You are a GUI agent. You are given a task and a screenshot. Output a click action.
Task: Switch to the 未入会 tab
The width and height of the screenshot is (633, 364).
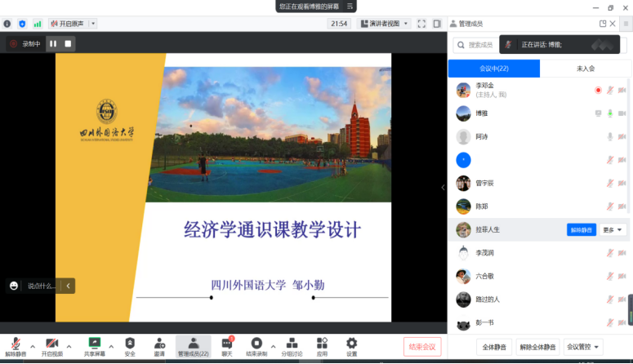585,69
